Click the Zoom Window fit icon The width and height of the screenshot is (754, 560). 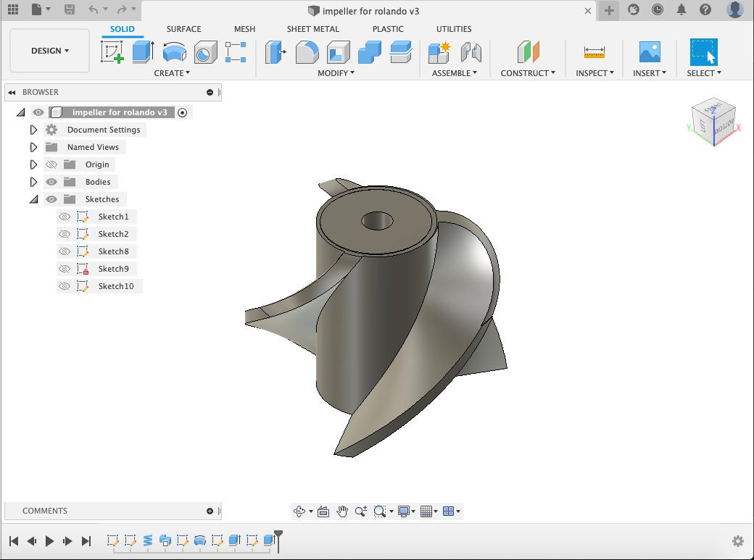[x=379, y=511]
